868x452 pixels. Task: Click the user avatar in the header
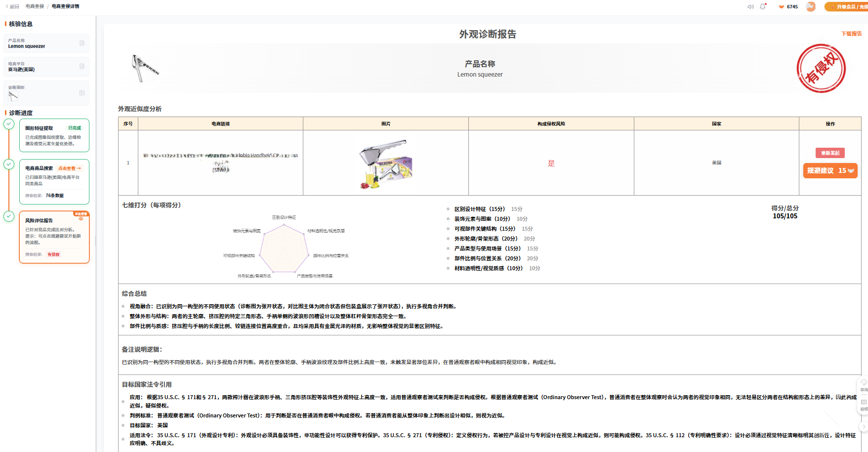(811, 6)
